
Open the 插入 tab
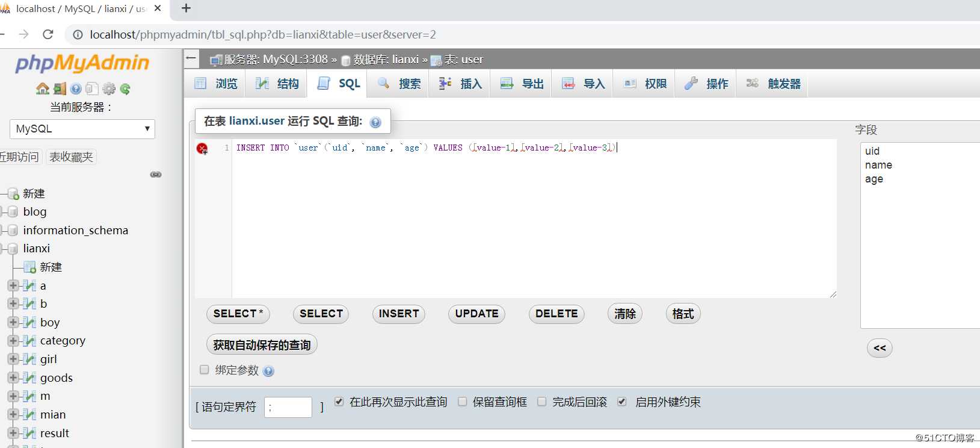pos(460,84)
